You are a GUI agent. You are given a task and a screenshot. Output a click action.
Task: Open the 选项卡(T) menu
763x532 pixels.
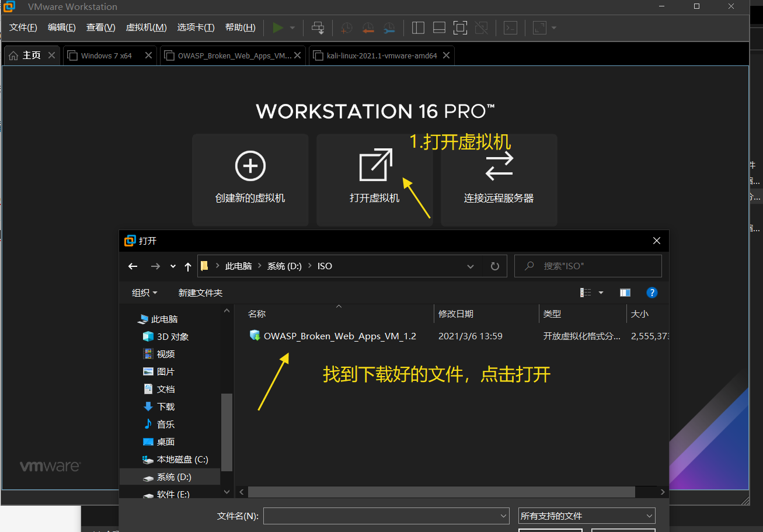point(196,27)
